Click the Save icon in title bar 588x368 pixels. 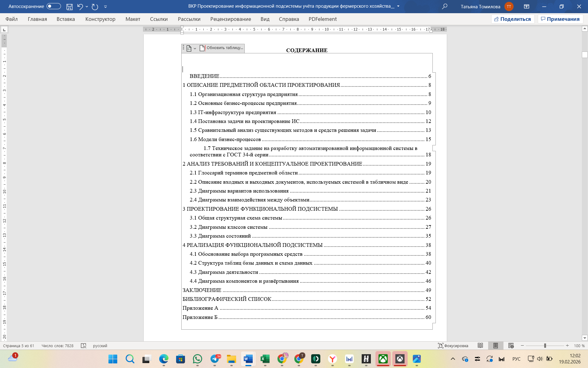click(70, 6)
